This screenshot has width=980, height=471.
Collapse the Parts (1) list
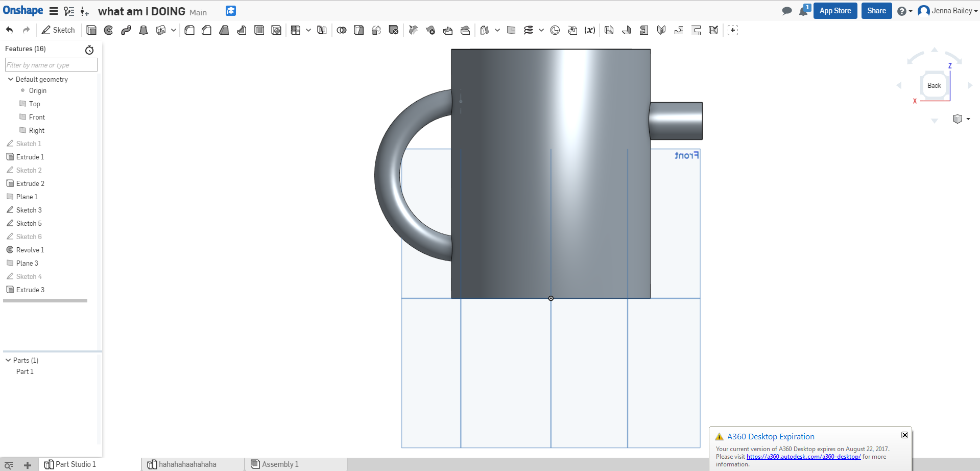click(x=8, y=360)
